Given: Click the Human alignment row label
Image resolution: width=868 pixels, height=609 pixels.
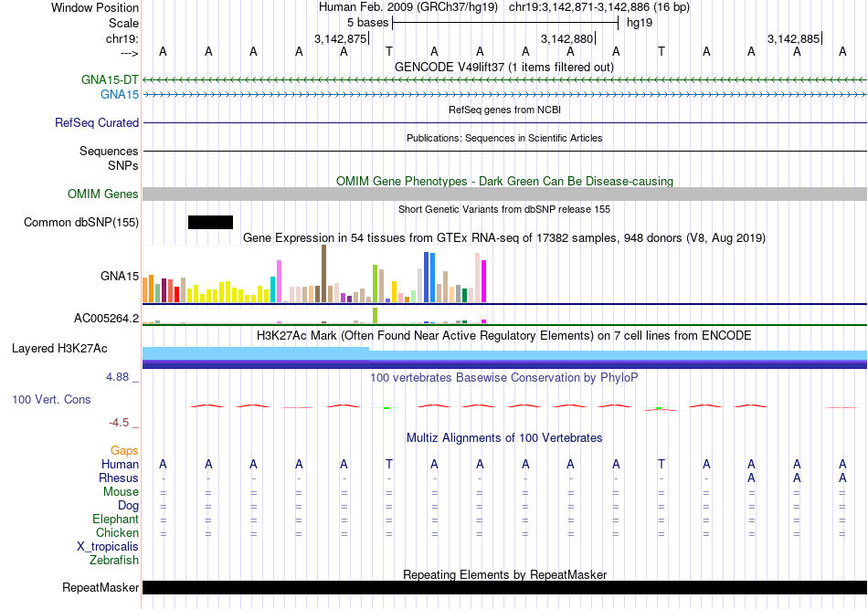Looking at the screenshot, I should [x=120, y=464].
